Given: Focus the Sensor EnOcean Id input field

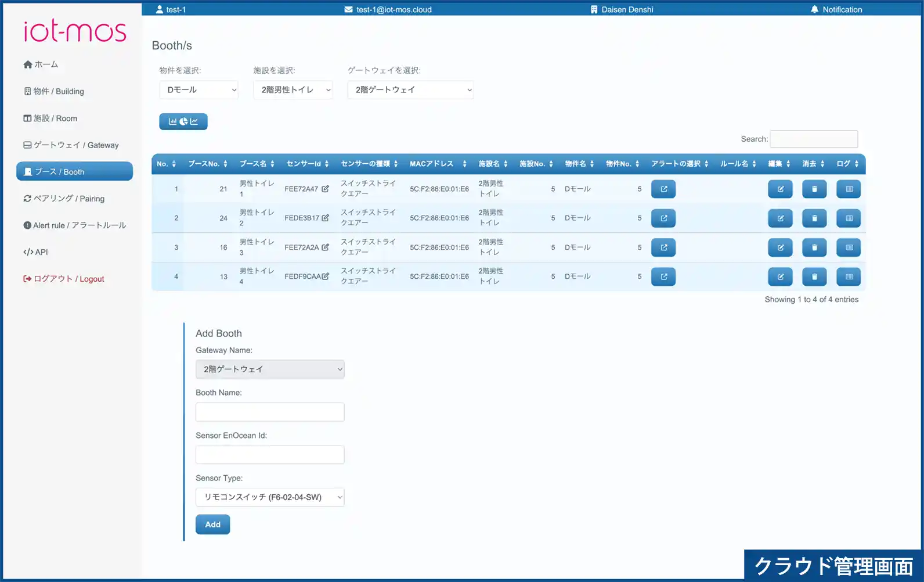Looking at the screenshot, I should [270, 455].
